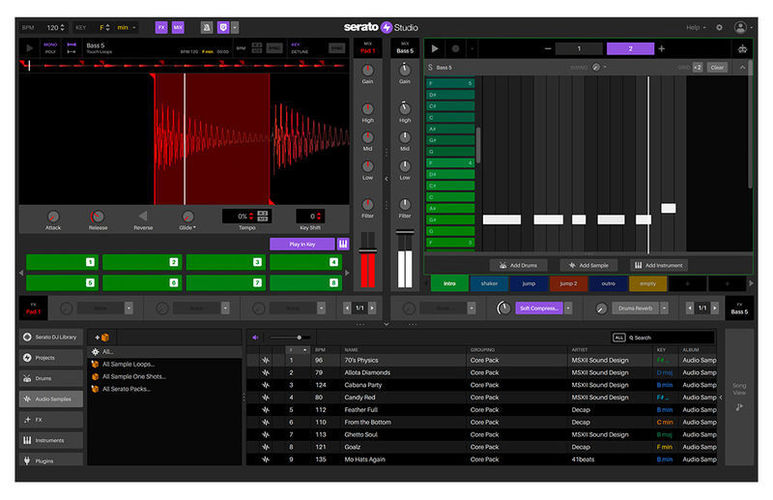Image resolution: width=773 pixels, height=500 pixels.
Task: Select bar 1 in sequencer
Action: (x=579, y=49)
